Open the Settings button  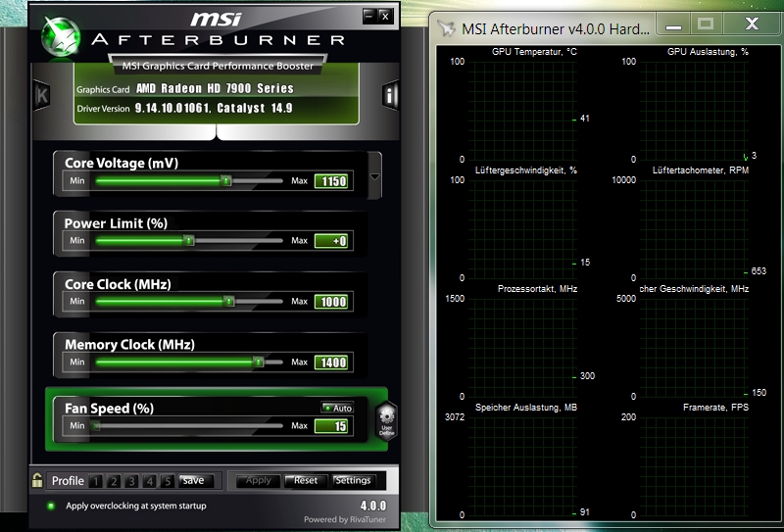tap(353, 480)
